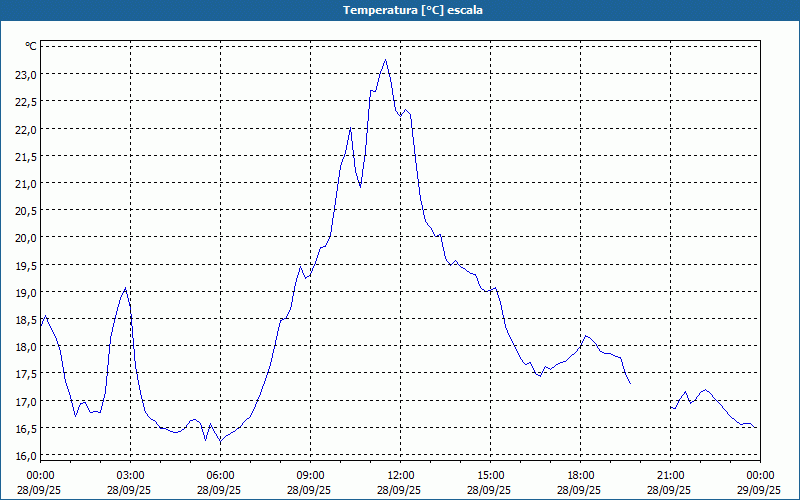
Task: Click the "Temperatura [°C] escala" chart title
Action: pyautogui.click(x=400, y=10)
